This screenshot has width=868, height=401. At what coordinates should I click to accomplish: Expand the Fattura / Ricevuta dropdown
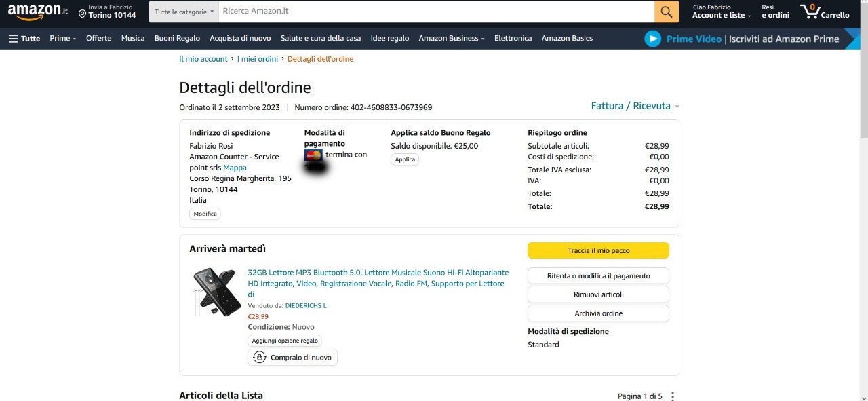(x=635, y=106)
